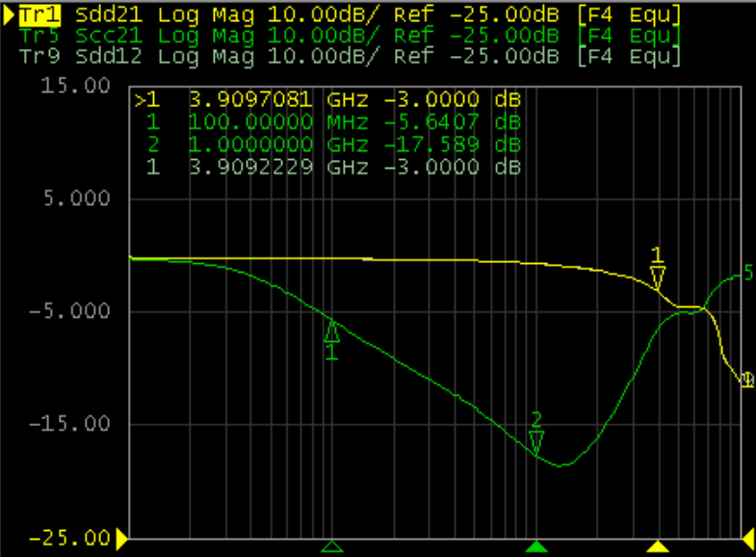756x557 pixels.
Task: Click the right yellow reference position arrow
Action: coord(748,537)
